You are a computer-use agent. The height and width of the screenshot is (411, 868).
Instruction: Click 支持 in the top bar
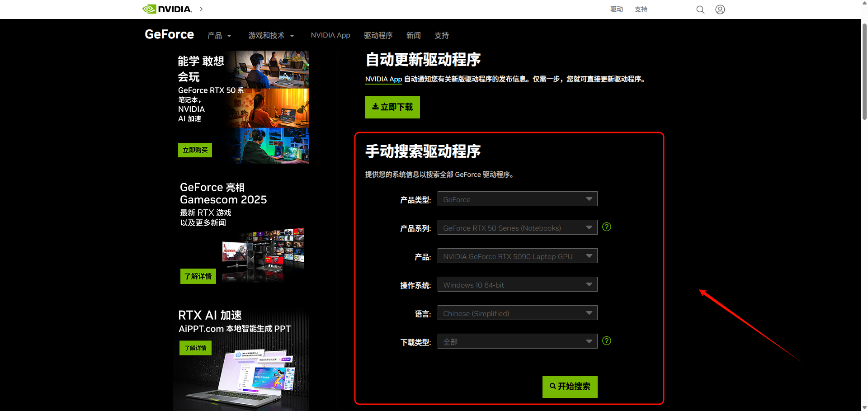(641, 9)
